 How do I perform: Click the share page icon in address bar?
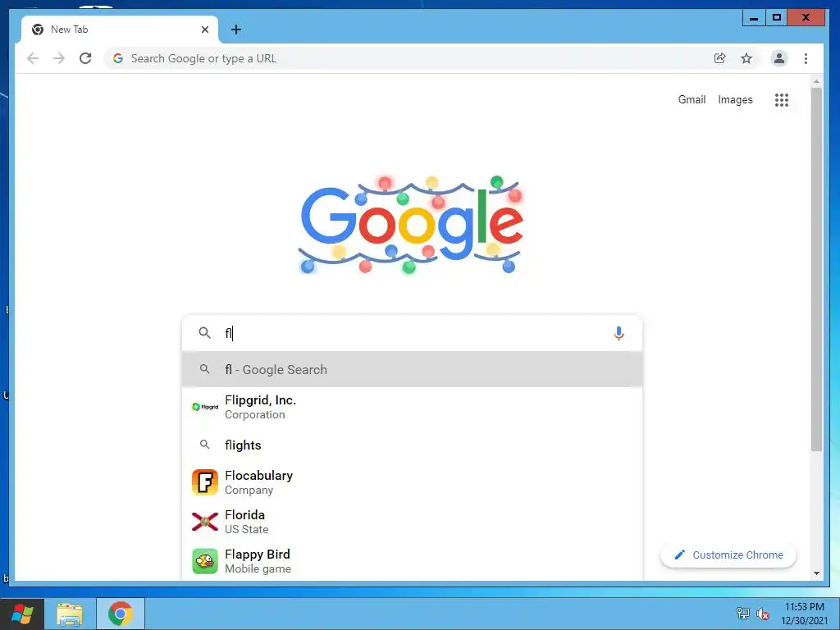(720, 58)
